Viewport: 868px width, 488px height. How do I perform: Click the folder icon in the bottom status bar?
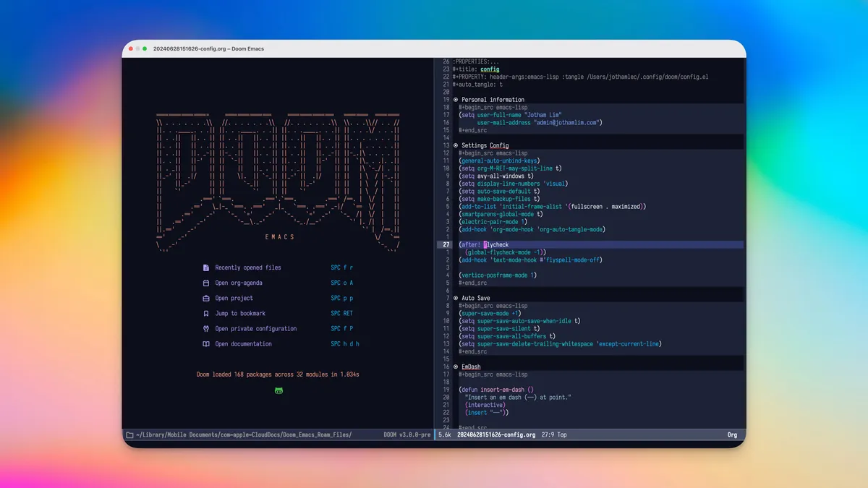[x=132, y=435]
